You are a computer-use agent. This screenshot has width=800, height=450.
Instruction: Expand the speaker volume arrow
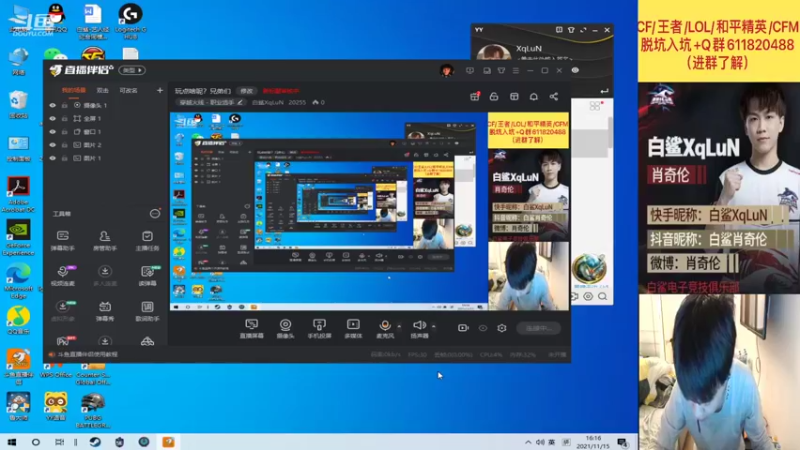pyautogui.click(x=434, y=326)
